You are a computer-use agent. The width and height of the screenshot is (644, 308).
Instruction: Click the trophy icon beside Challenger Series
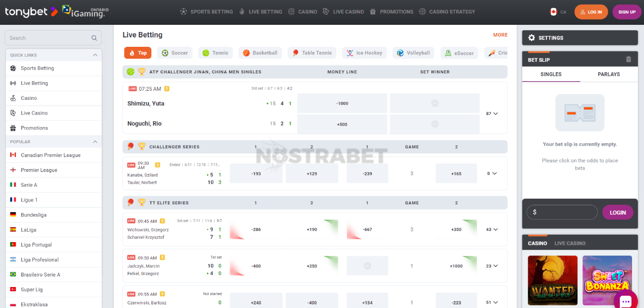pos(142,147)
